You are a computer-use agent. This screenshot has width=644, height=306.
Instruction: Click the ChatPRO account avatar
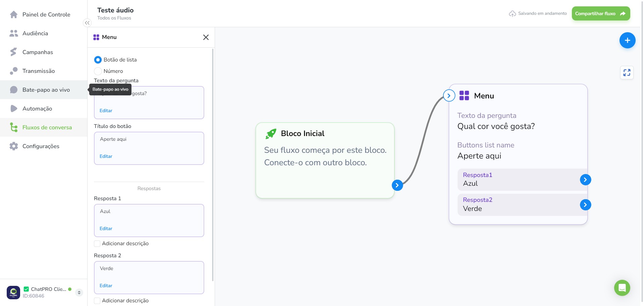click(x=13, y=293)
